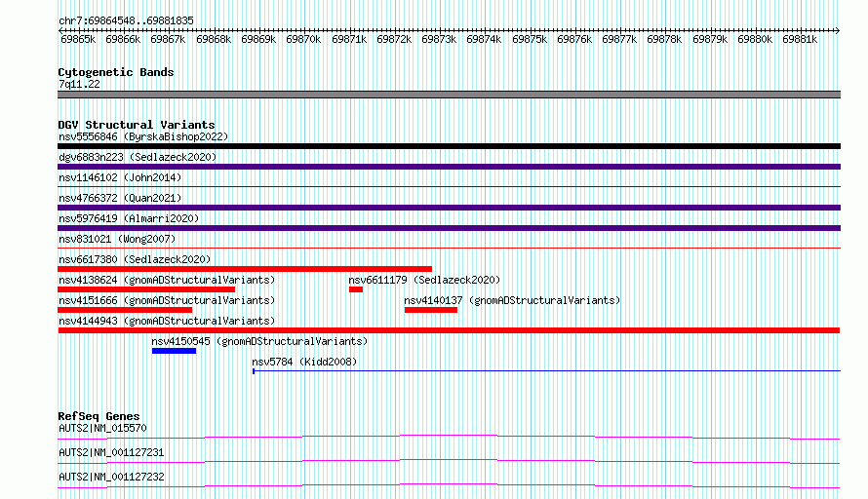Click the chr7:69864548..69881835 coordinate label
868x499 pixels.
tap(126, 20)
